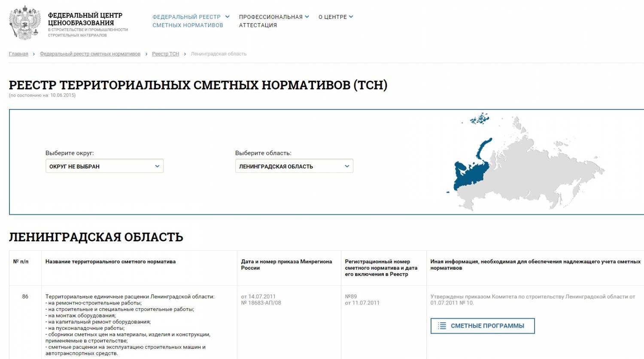The image size is (644, 359).
Task: Expand the Федеральный реестр сметных нормативов menu
Action: 188,21
